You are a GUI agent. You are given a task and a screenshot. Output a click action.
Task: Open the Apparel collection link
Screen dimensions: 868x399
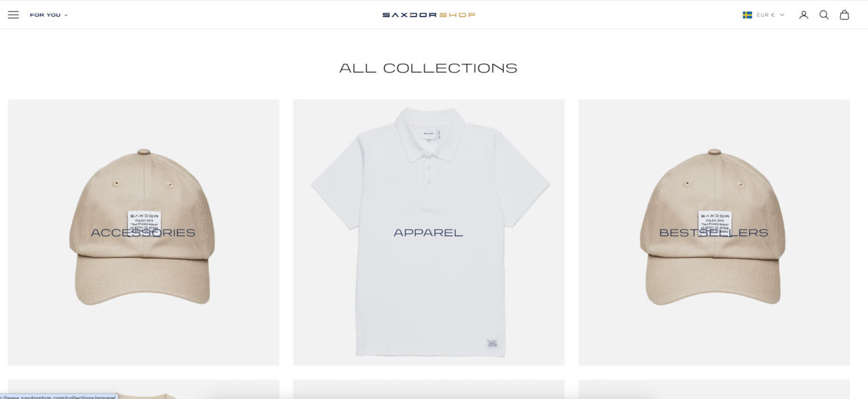(x=429, y=233)
